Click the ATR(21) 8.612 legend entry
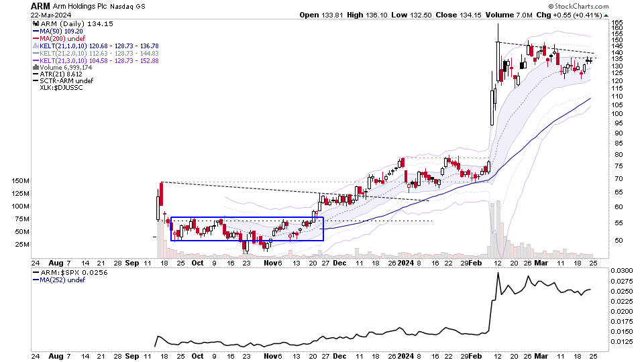Screen dimensions: 644x362 (x=61, y=74)
